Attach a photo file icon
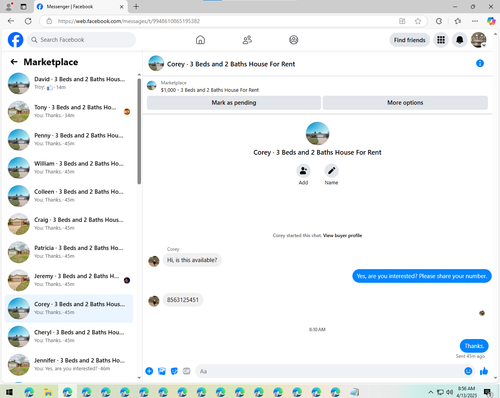This screenshot has height=398, width=500. click(162, 371)
